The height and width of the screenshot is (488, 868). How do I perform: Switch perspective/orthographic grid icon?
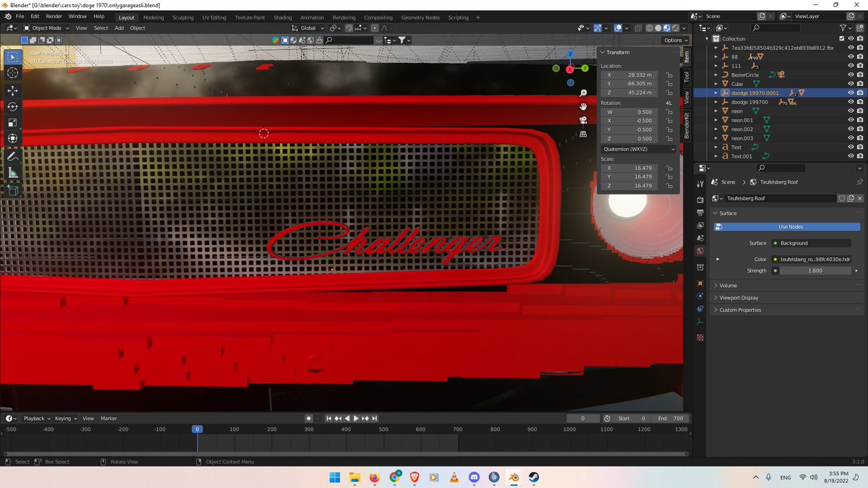[583, 134]
